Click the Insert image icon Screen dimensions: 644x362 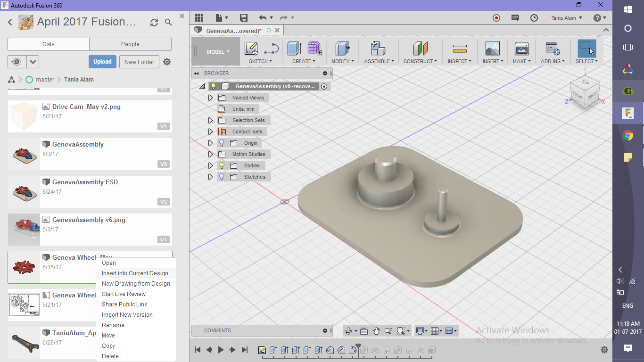tap(492, 49)
